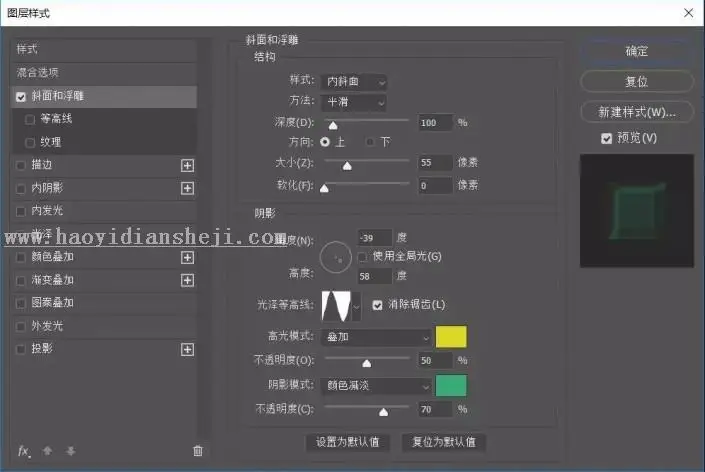This screenshot has height=472, width=705.
Task: Adjust the light angle dial
Action: point(335,257)
